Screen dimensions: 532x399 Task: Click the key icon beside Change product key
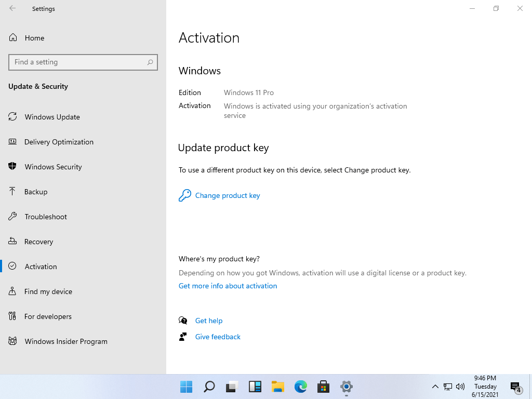pos(184,195)
